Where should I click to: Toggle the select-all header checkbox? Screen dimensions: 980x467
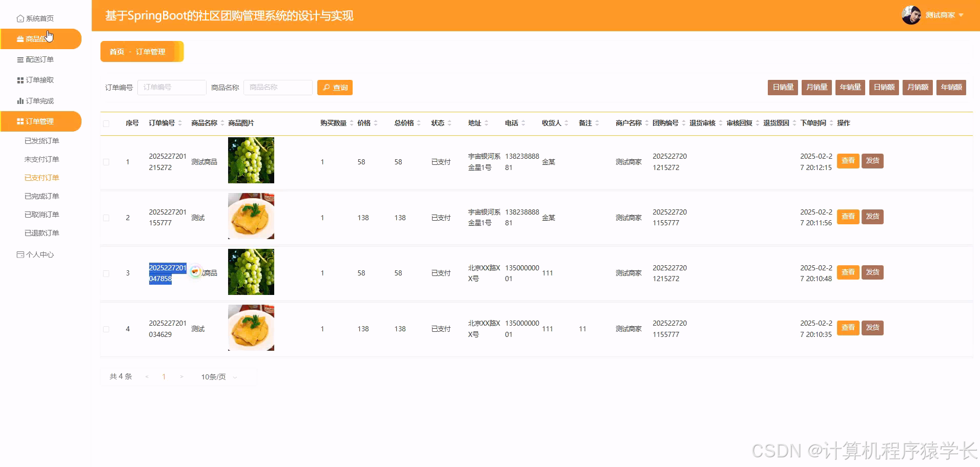pos(106,123)
